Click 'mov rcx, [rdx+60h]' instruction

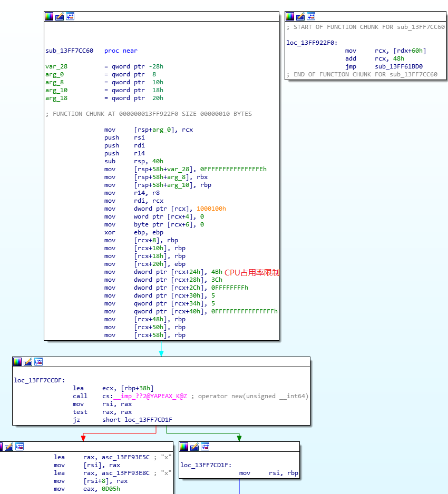[x=386, y=51]
